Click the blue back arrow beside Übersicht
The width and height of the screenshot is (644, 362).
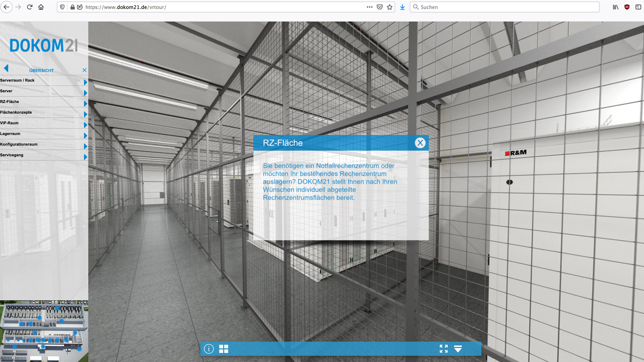click(6, 68)
